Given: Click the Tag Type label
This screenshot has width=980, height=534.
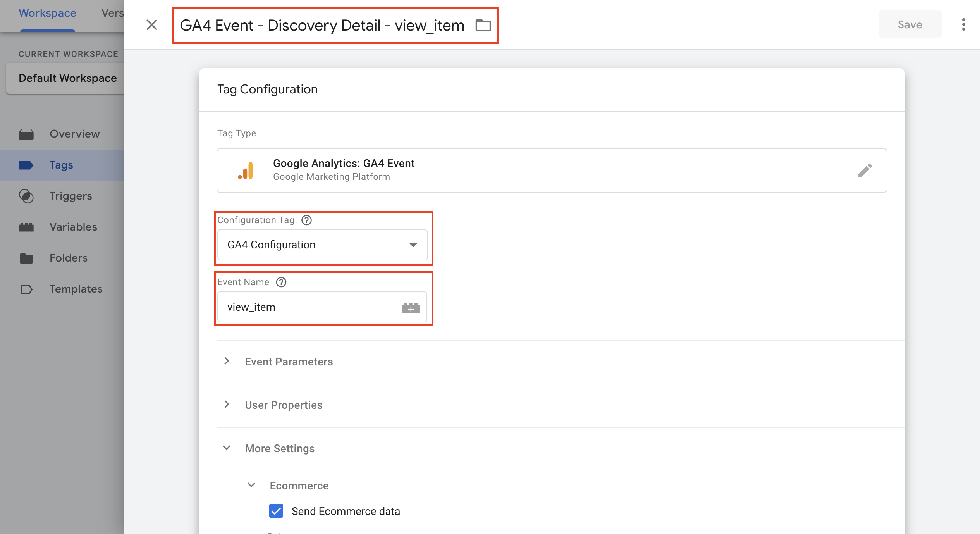Looking at the screenshot, I should tap(237, 133).
